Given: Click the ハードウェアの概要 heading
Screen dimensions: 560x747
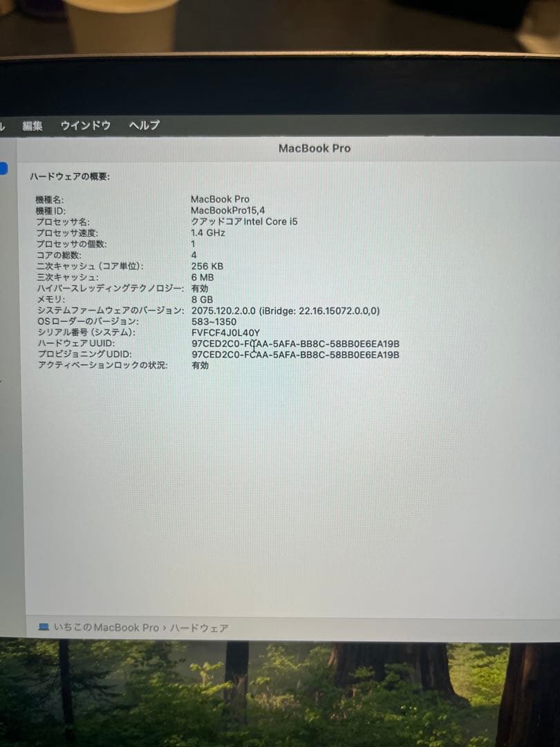Looking at the screenshot, I should pos(68,176).
